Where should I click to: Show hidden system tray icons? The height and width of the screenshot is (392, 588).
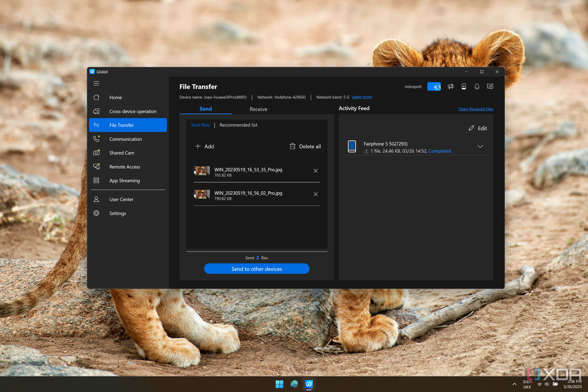[x=514, y=384]
